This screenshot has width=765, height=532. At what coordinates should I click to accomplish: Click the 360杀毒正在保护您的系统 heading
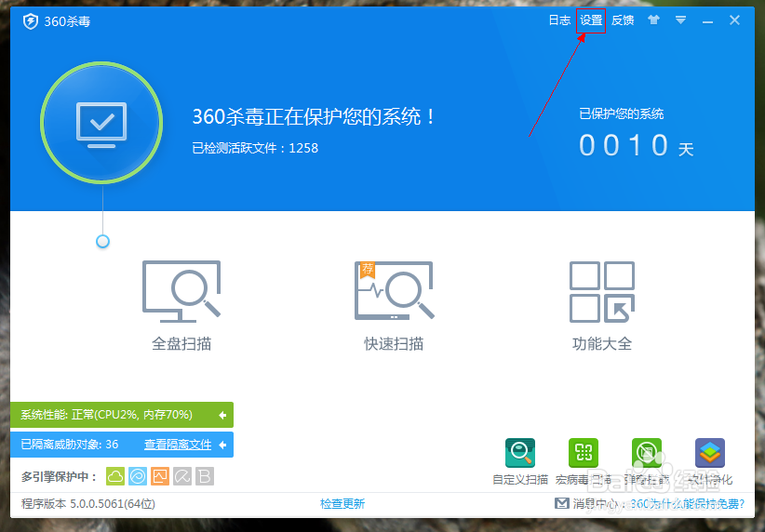314,116
